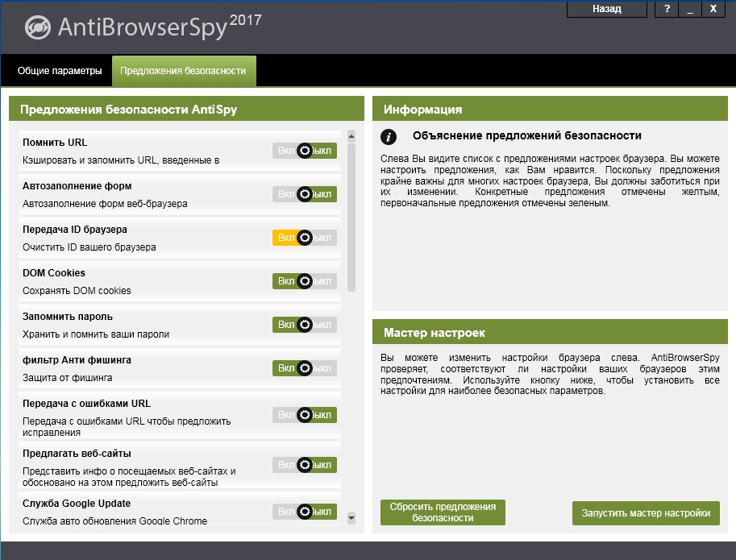The height and width of the screenshot is (560, 736).
Task: Enable the Передача с ошибками URL switch
Action: click(x=305, y=415)
